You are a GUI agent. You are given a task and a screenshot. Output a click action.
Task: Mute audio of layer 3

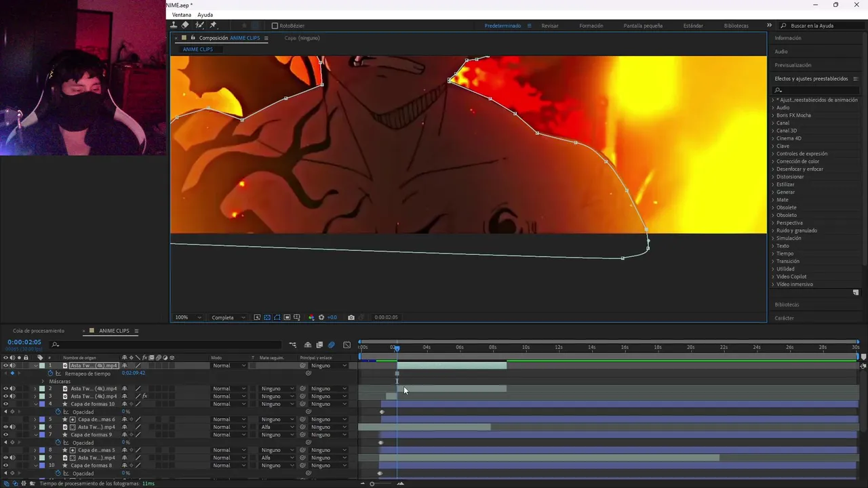tap(12, 396)
